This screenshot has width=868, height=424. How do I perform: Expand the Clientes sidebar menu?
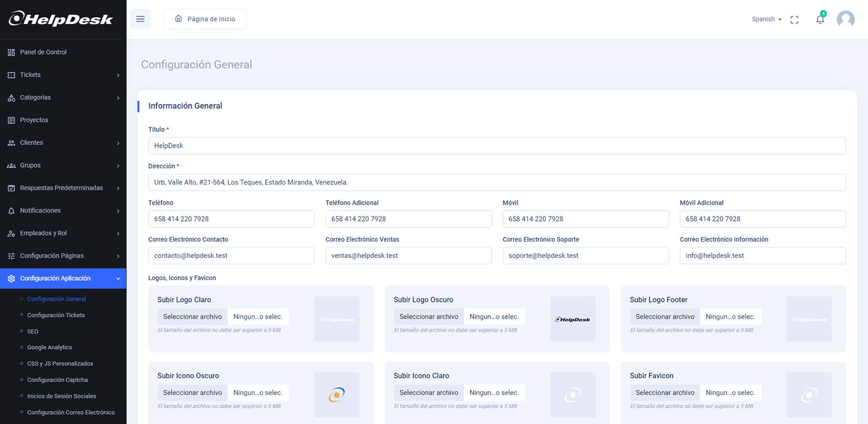(63, 143)
